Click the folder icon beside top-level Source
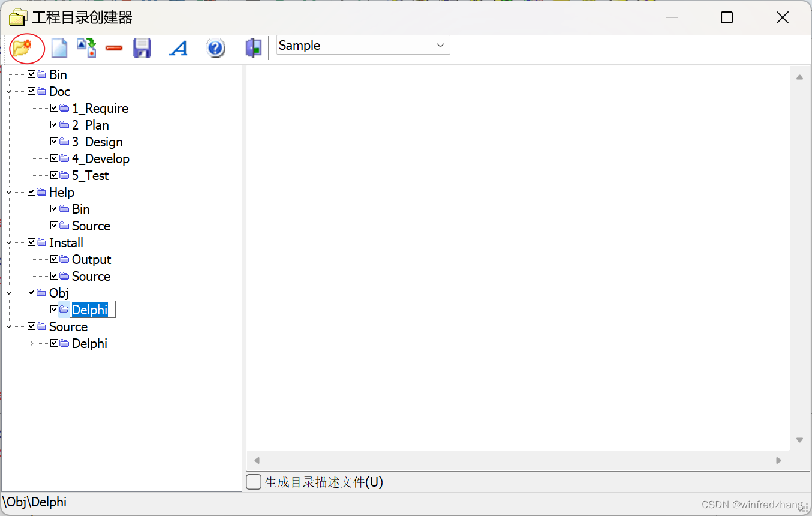 point(41,326)
